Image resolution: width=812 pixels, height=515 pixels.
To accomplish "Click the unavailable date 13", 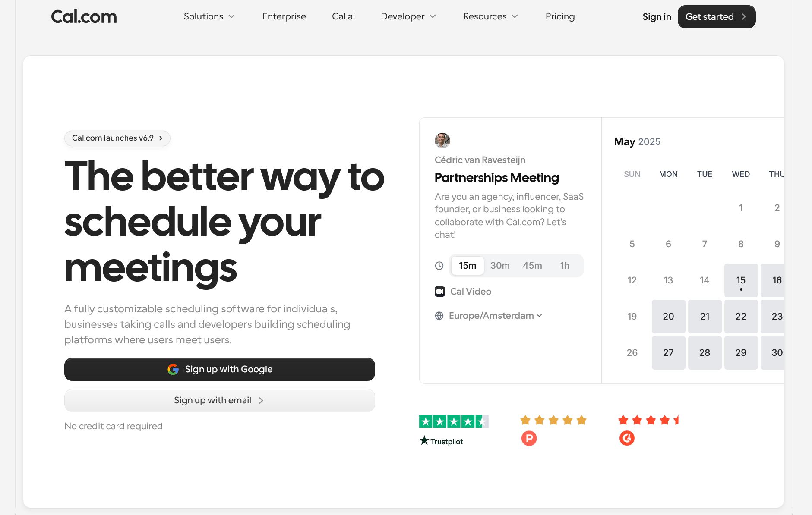I will 668,280.
